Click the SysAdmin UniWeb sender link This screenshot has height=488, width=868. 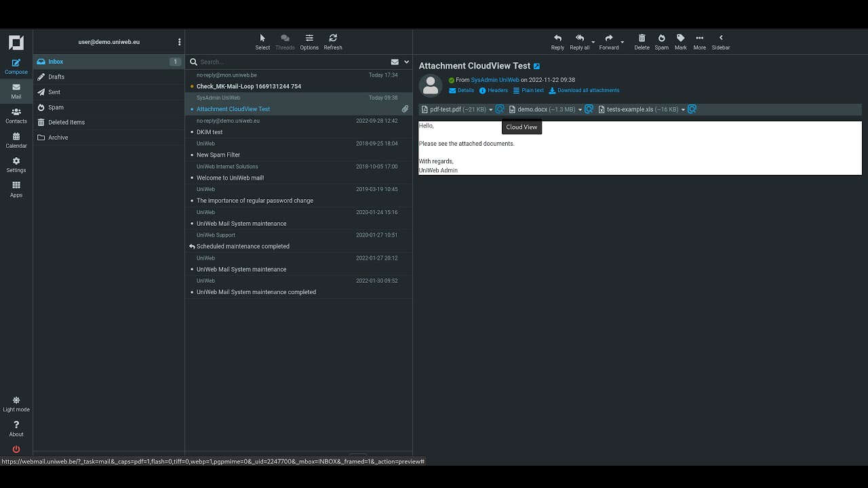[x=495, y=80]
